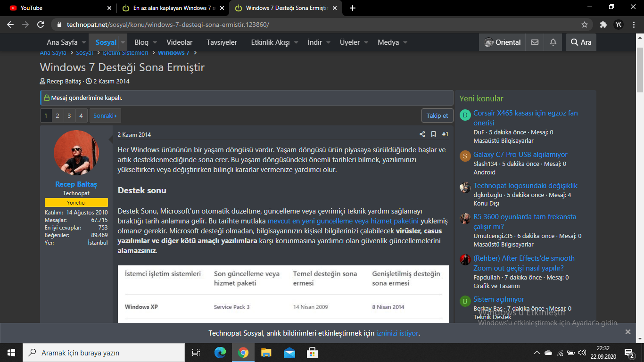Open 'Galaxy C7 Pro USB algılamıyor' topic

coord(520,155)
